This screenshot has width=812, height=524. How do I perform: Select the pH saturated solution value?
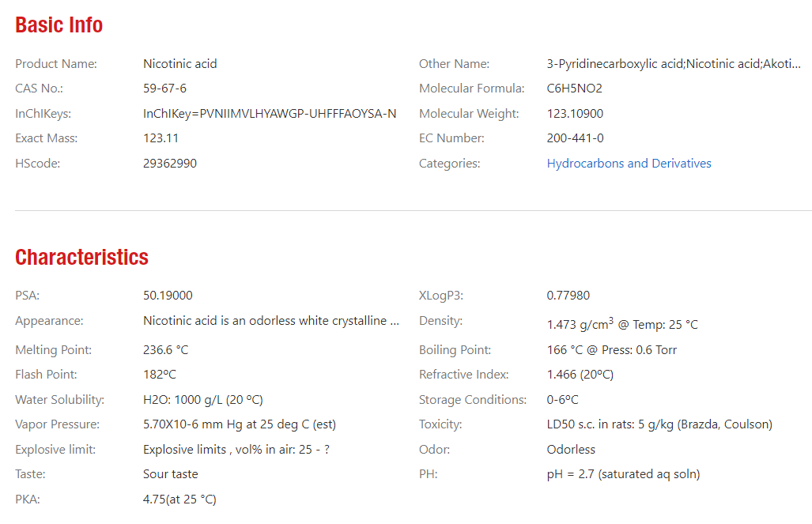[x=623, y=474]
